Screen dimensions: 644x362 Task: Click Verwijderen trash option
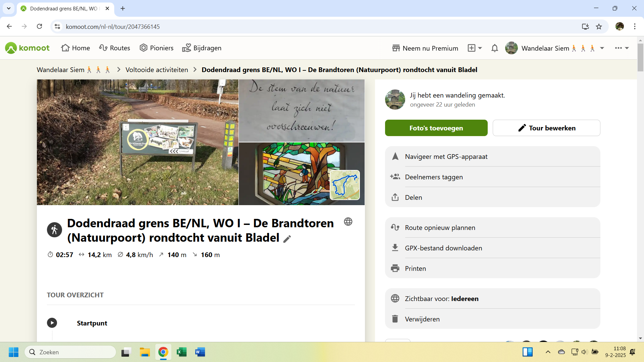tap(422, 319)
